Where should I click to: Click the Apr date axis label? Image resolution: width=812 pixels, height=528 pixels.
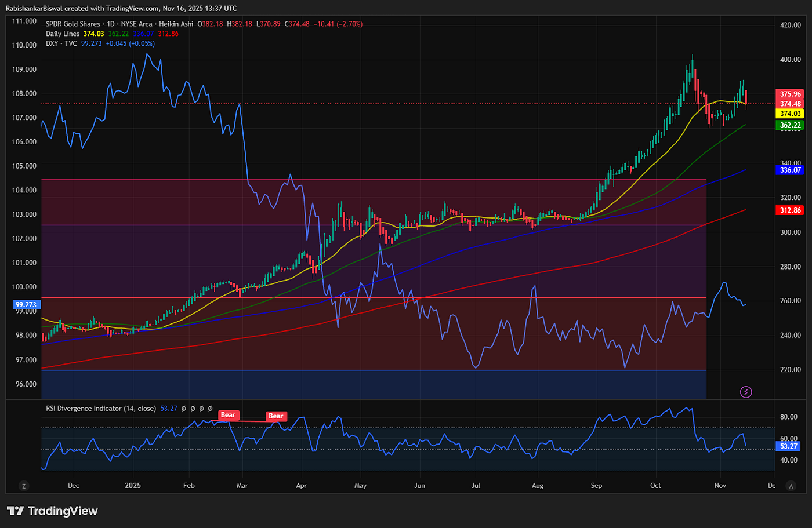[x=301, y=486]
